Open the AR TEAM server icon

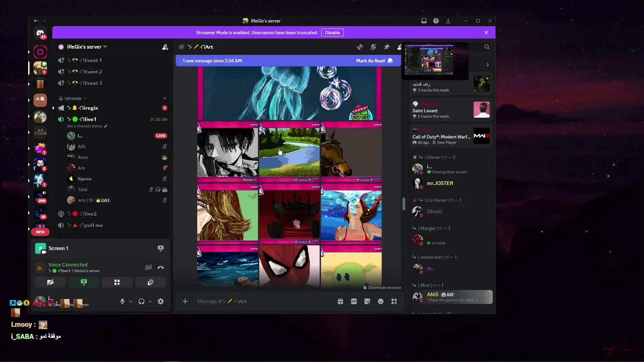[40, 132]
